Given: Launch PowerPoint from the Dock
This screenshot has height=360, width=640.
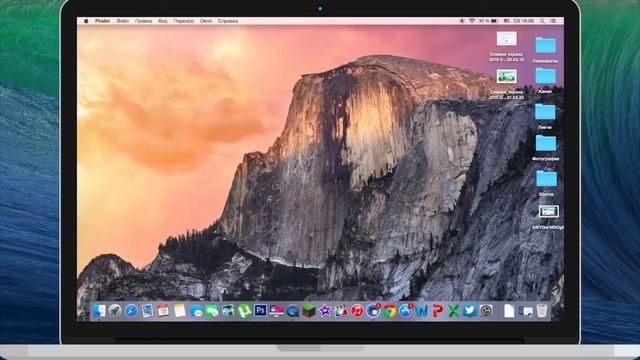Looking at the screenshot, I should click(x=438, y=311).
